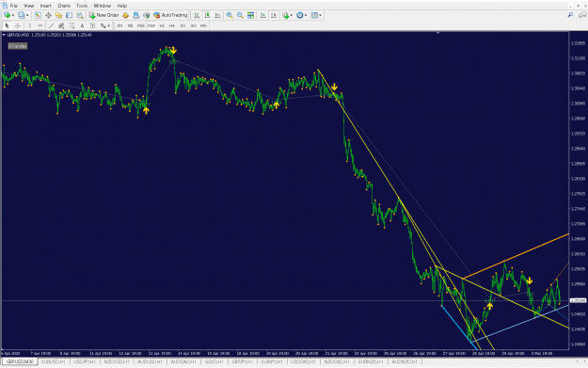Open the View menu
Screen dimensions: 588x368
(x=28, y=6)
